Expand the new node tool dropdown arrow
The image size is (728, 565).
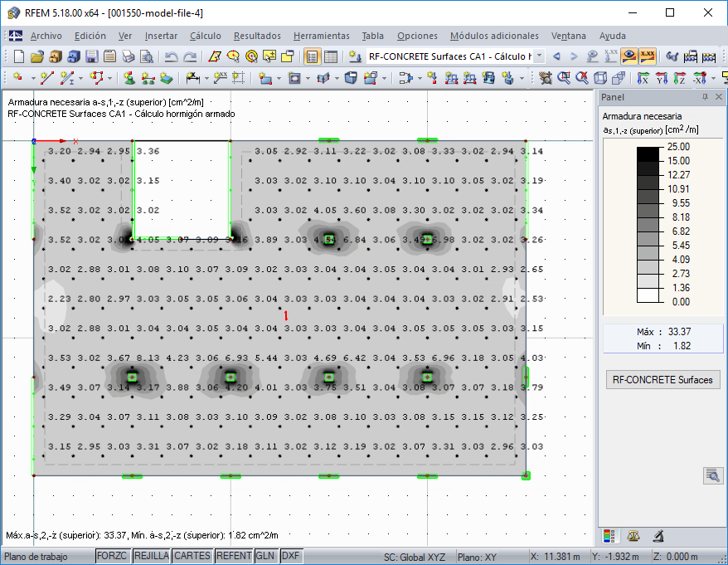pyautogui.click(x=33, y=78)
